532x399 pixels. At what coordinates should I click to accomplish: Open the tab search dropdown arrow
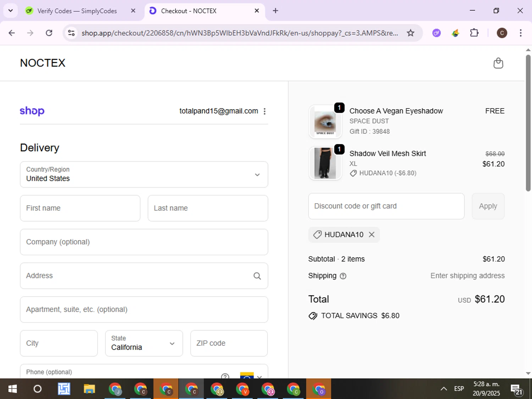pos(10,11)
